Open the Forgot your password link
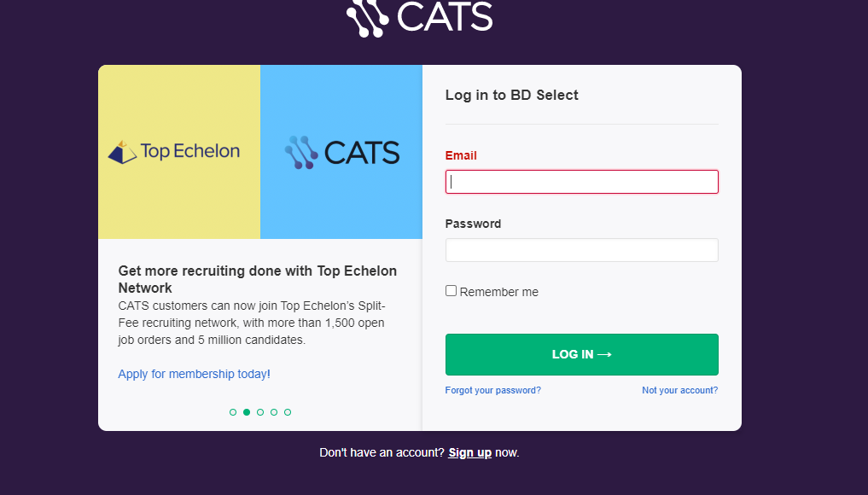The height and width of the screenshot is (495, 868). point(493,390)
